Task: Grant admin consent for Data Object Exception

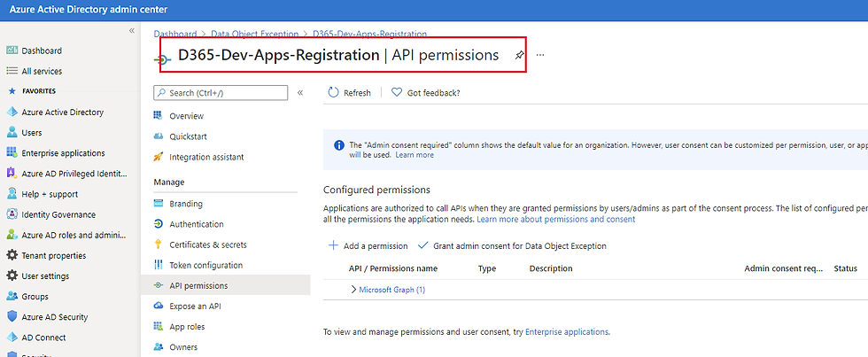Action: (x=512, y=245)
